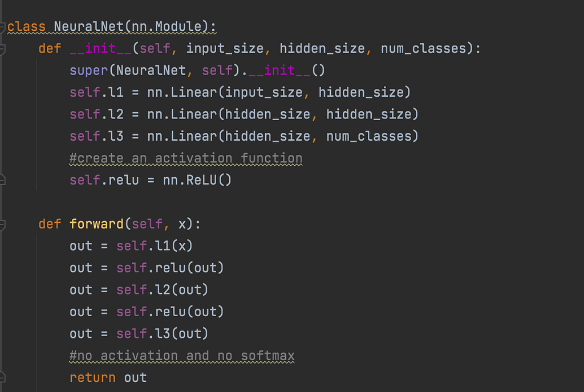Image resolution: width=584 pixels, height=392 pixels.
Task: Click fold end marker beside self.relu line
Action: click(3, 181)
